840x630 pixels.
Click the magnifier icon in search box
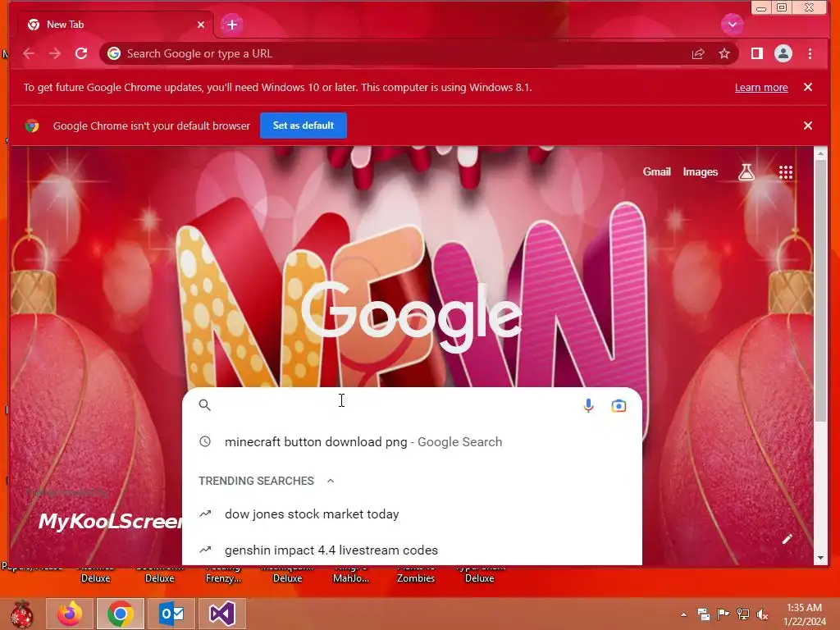(204, 405)
